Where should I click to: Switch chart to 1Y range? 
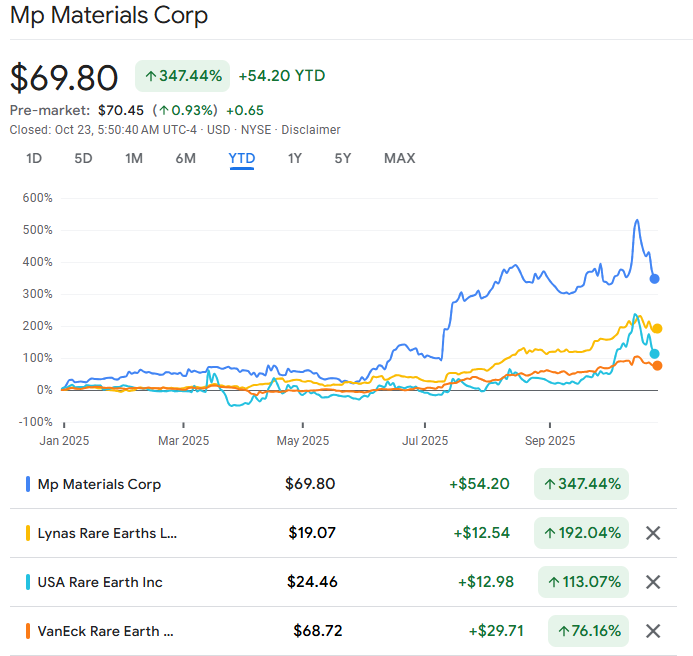295,158
